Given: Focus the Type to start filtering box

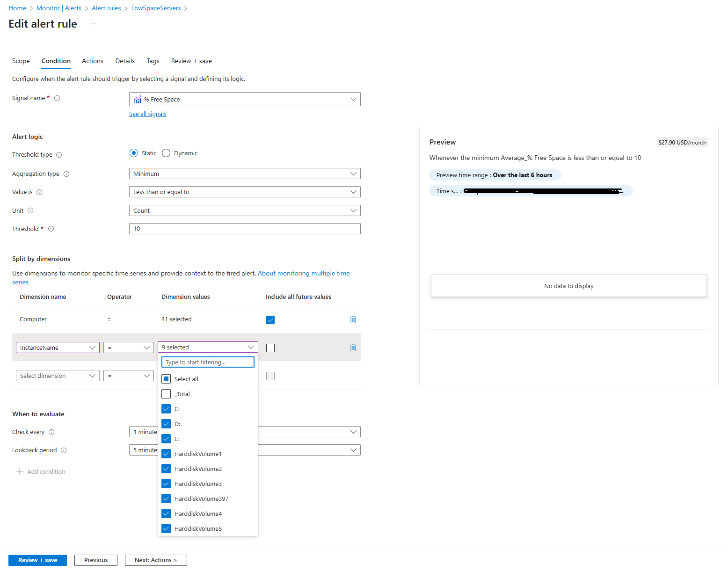Looking at the screenshot, I should pyautogui.click(x=208, y=362).
